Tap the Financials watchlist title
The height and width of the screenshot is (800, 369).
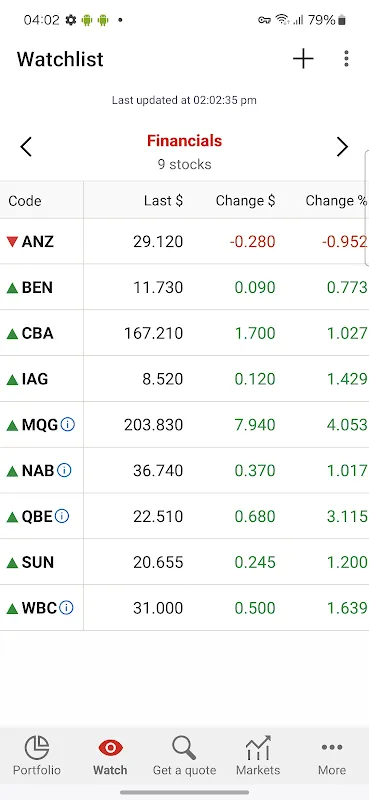(x=184, y=141)
